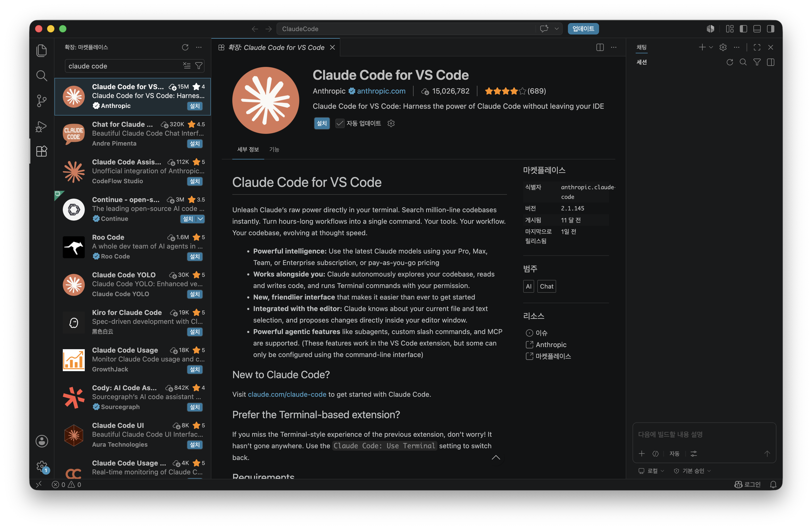This screenshot has height=529, width=812.
Task: Search chat sessions
Action: [743, 62]
